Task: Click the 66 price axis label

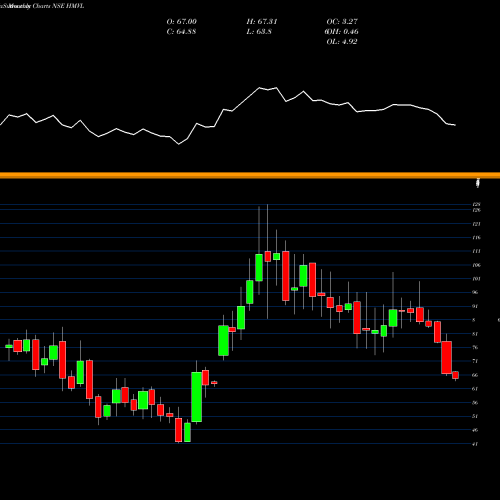Action: [x=476, y=375]
